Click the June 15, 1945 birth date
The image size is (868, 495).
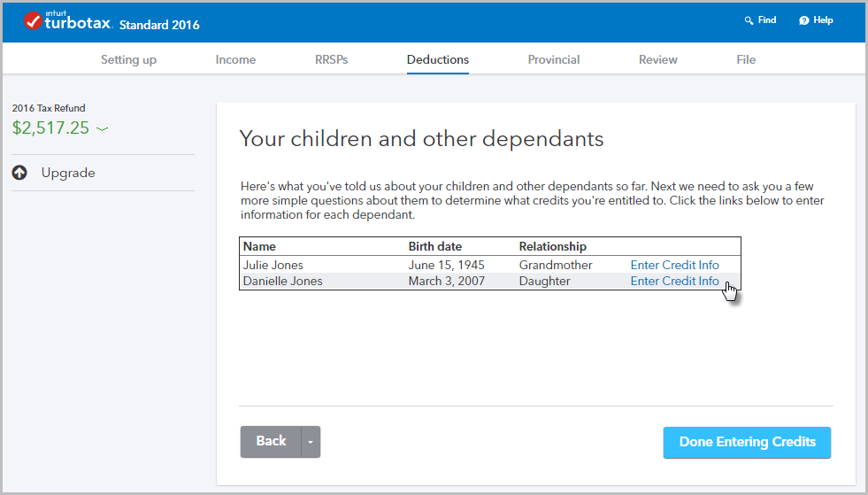446,265
